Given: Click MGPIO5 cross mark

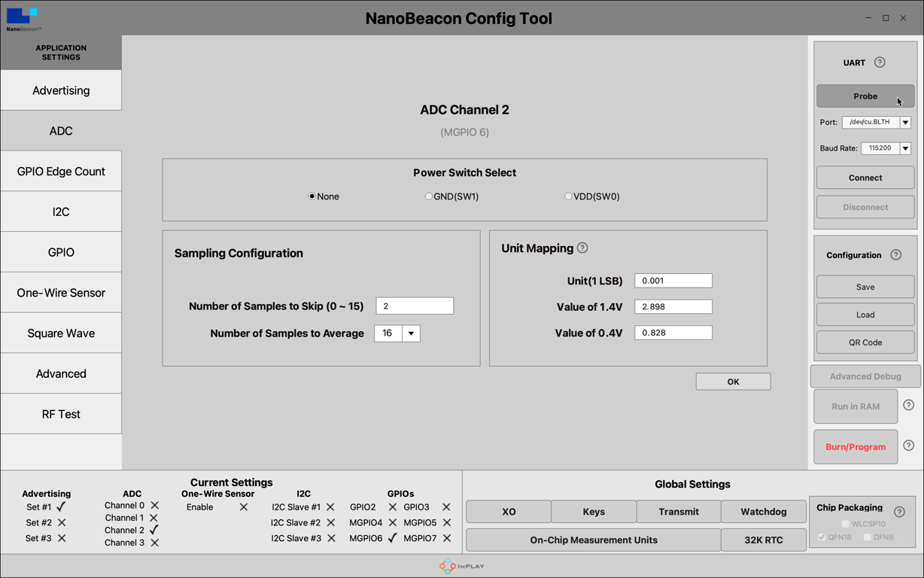Looking at the screenshot, I should pos(447,522).
